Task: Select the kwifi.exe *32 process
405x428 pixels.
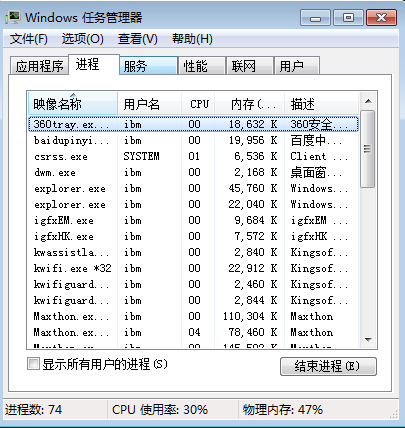Action: pos(193,268)
